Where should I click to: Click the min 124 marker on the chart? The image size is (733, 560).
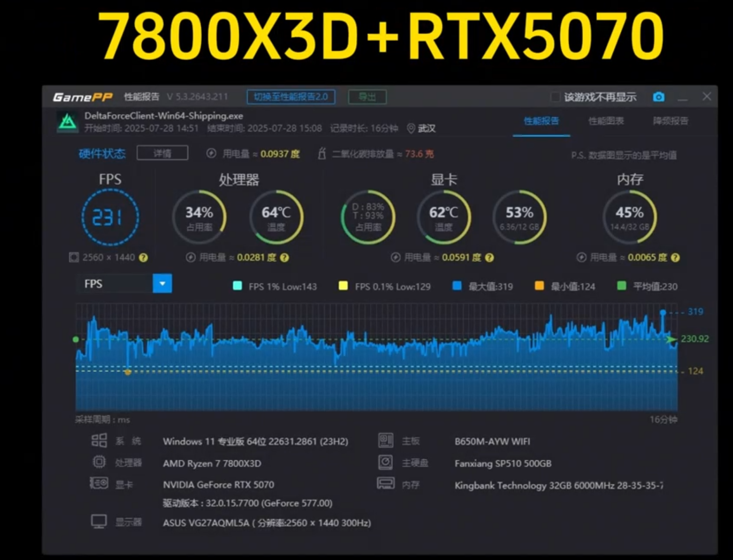(127, 372)
